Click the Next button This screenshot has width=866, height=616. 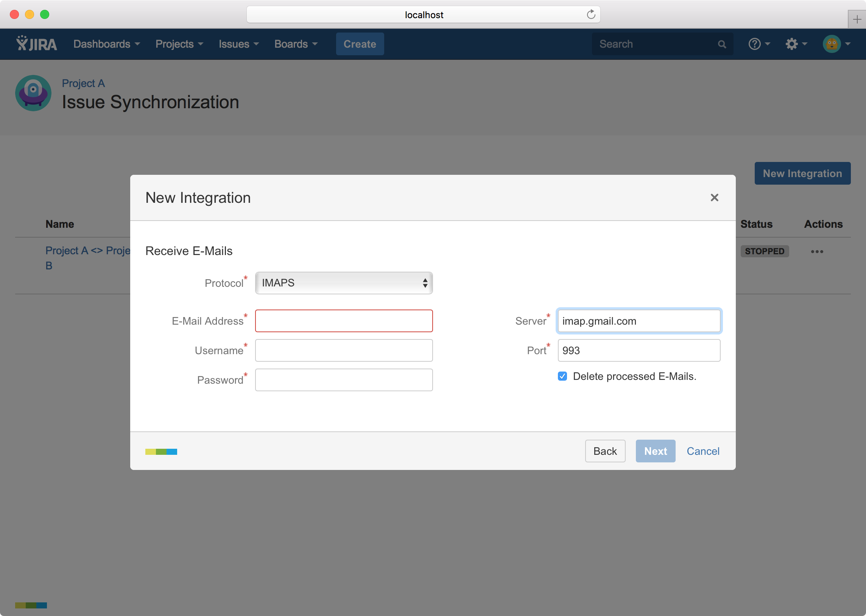point(655,451)
